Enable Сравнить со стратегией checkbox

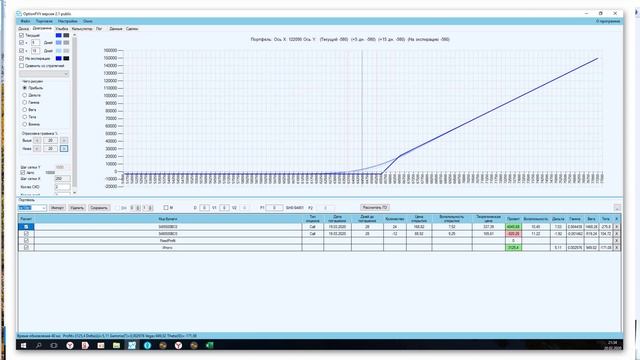pos(22,65)
